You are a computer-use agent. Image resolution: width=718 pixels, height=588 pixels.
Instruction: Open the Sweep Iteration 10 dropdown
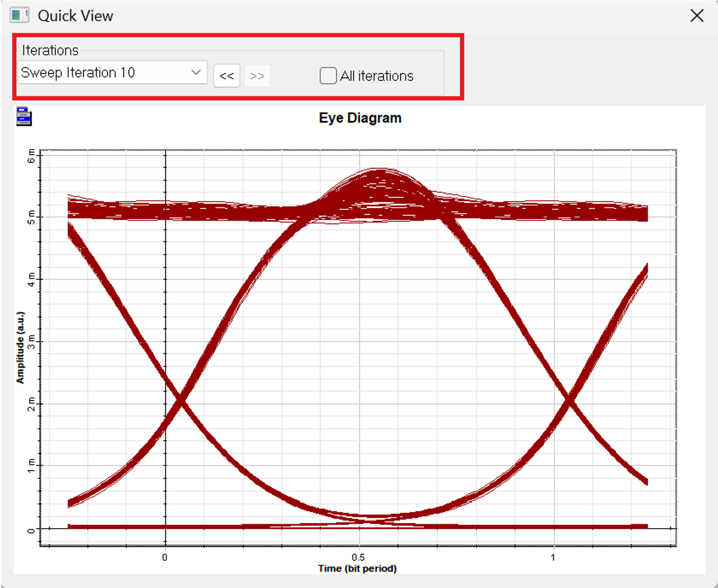(x=112, y=72)
